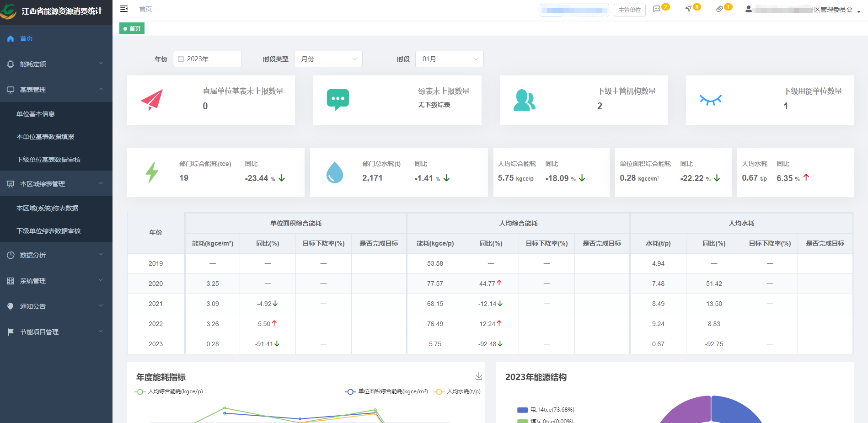Click the green lightning energy icon
The image size is (868, 423).
point(152,172)
